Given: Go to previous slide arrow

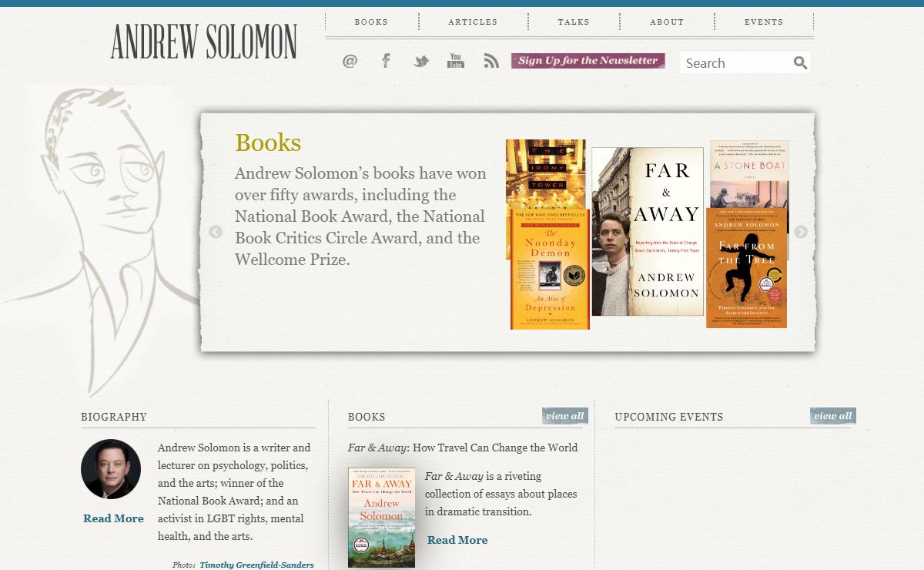Looking at the screenshot, I should coord(216,232).
